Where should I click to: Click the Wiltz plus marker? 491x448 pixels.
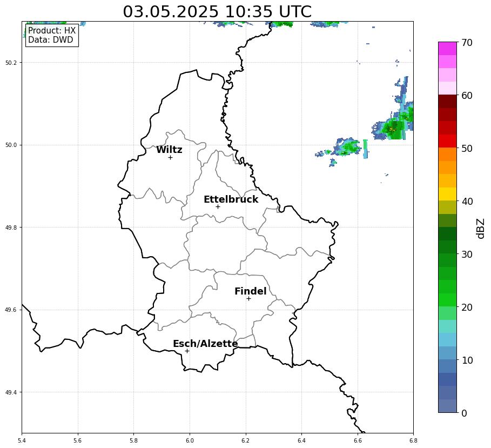tap(170, 158)
